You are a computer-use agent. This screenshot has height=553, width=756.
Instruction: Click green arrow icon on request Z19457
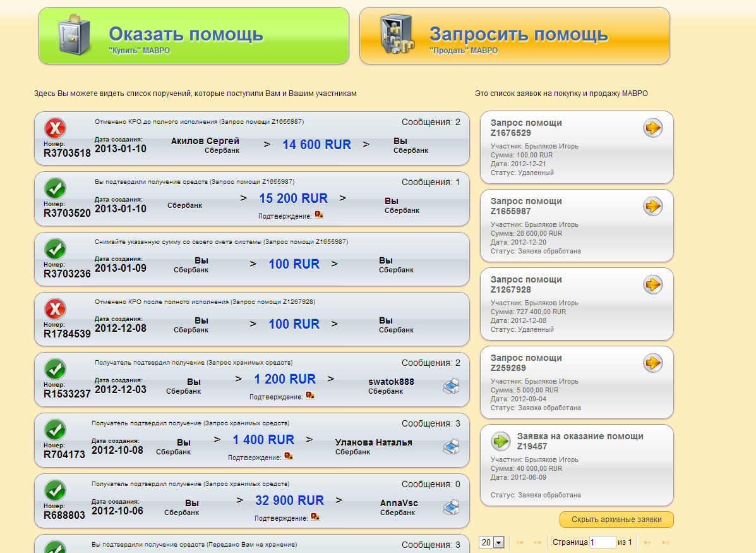pos(501,441)
